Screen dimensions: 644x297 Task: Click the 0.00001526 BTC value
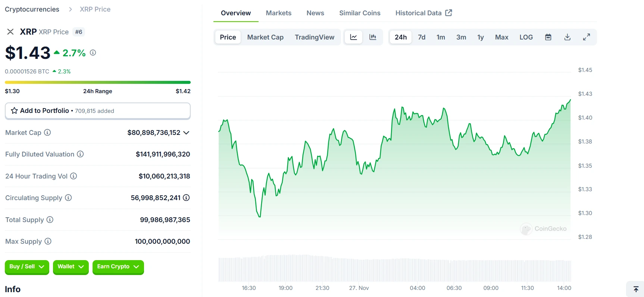coord(27,72)
